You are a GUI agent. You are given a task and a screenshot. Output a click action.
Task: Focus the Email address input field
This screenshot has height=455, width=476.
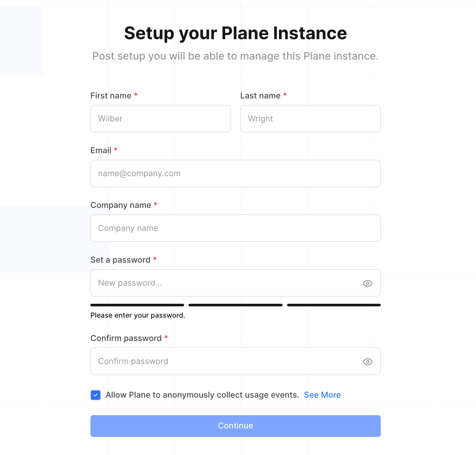click(x=235, y=173)
